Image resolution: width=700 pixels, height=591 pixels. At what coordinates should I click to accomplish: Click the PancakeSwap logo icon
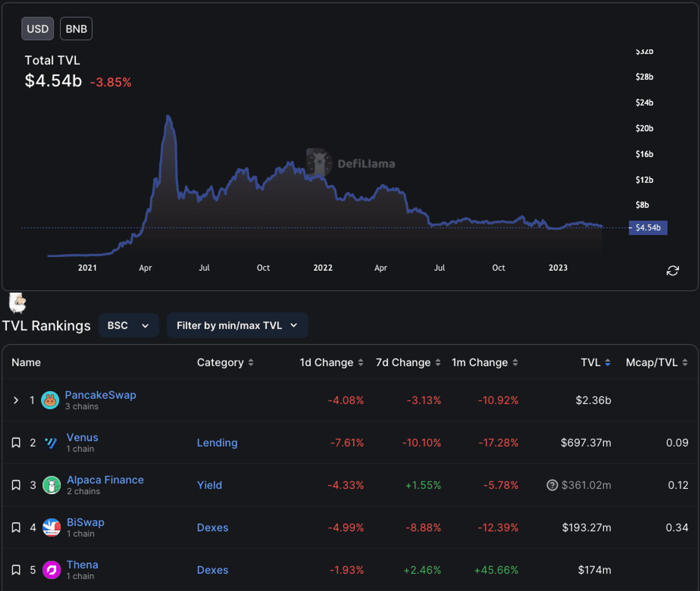[x=50, y=400]
